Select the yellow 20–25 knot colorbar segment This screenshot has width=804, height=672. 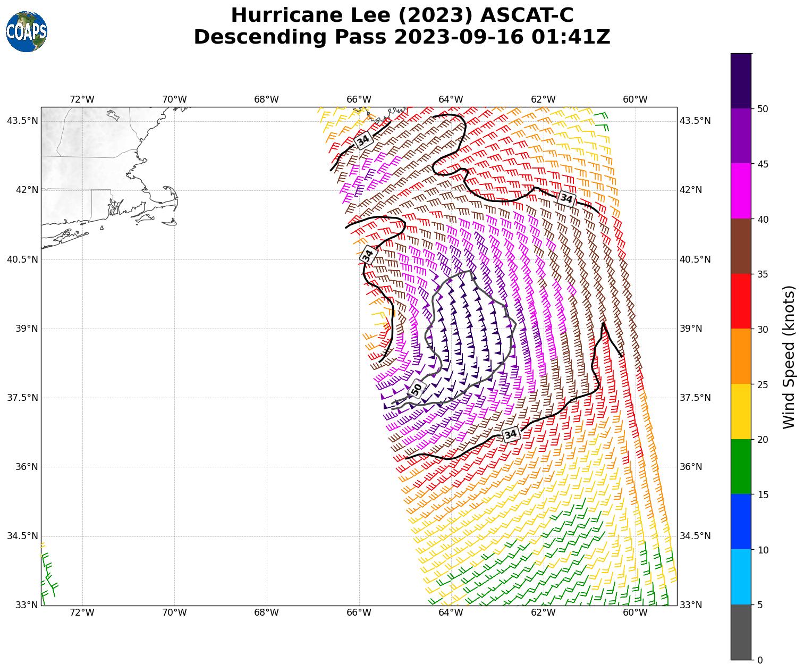[741, 411]
